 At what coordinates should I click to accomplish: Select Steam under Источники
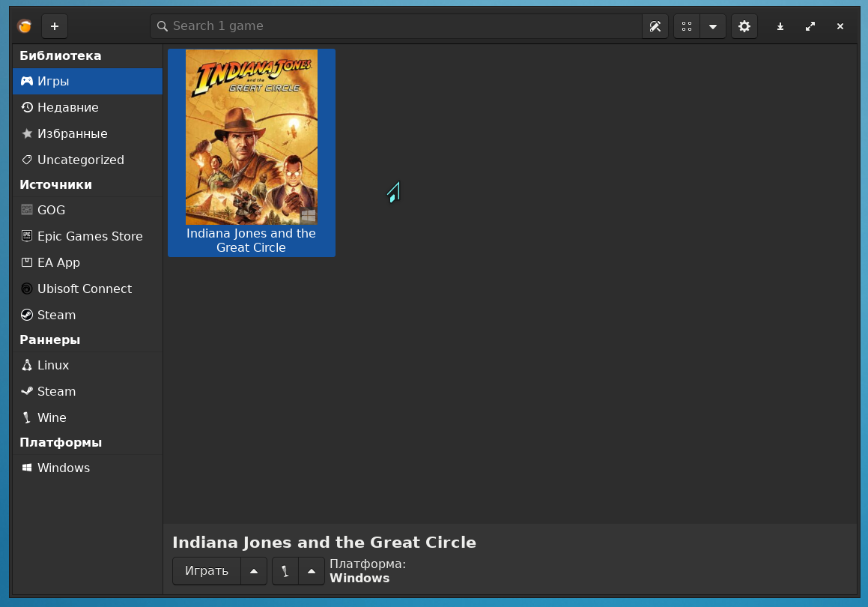pos(88,315)
